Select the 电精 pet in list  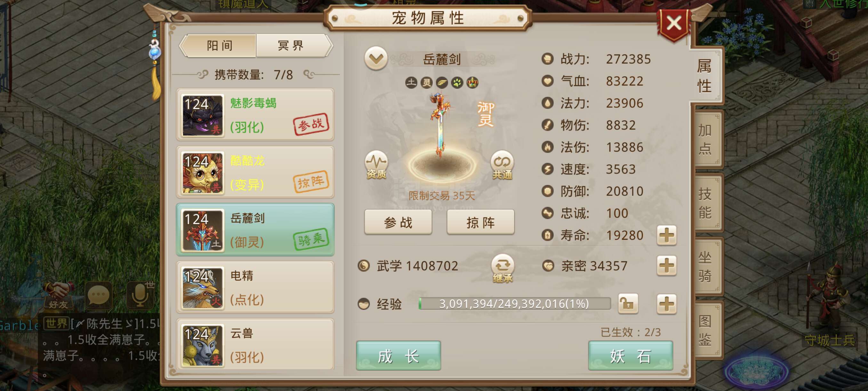tap(255, 287)
